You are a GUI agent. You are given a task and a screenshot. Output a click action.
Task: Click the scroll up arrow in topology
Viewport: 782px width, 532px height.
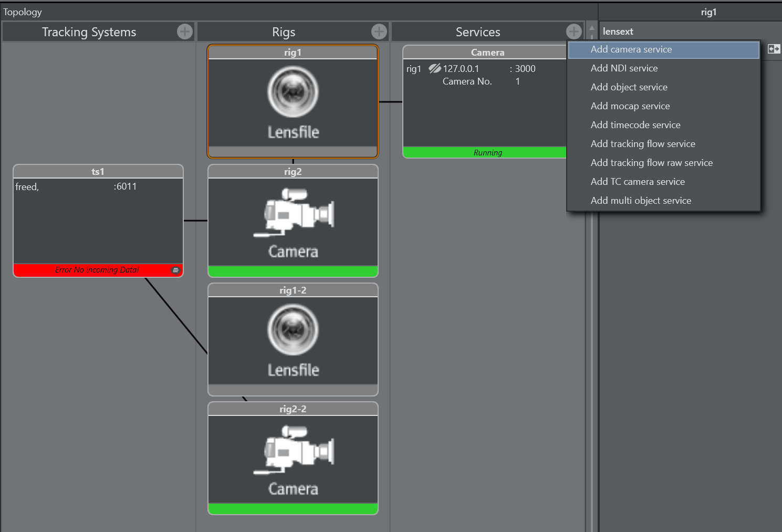(x=592, y=28)
